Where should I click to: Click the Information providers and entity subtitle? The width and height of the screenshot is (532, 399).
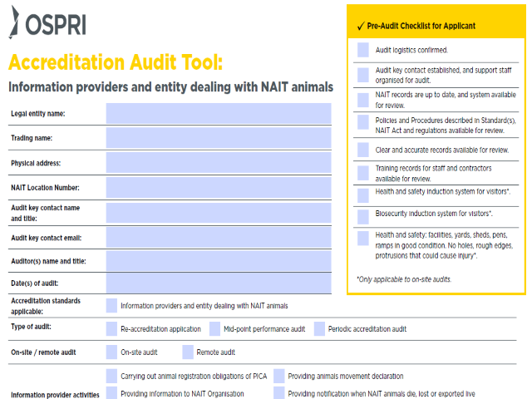[x=171, y=86]
